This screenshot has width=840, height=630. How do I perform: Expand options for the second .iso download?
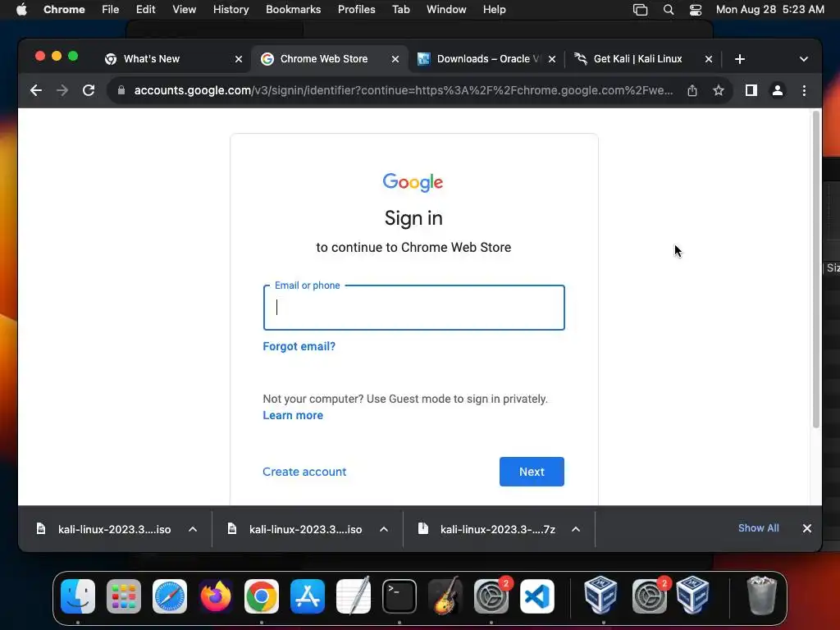pyautogui.click(x=384, y=529)
